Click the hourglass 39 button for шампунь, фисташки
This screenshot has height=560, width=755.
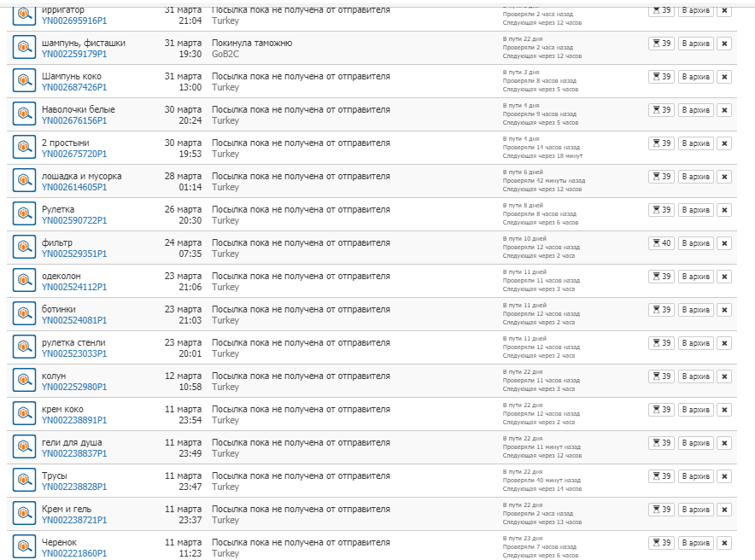coord(661,44)
